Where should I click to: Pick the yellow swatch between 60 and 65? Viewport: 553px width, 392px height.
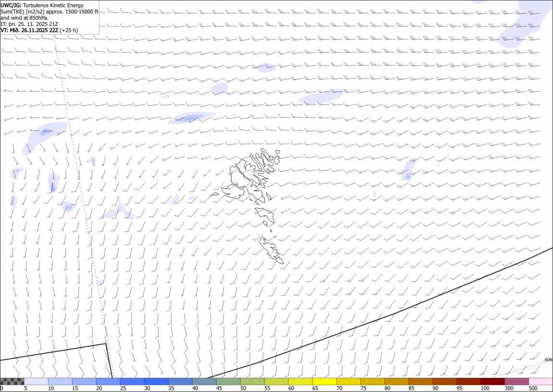click(x=300, y=381)
